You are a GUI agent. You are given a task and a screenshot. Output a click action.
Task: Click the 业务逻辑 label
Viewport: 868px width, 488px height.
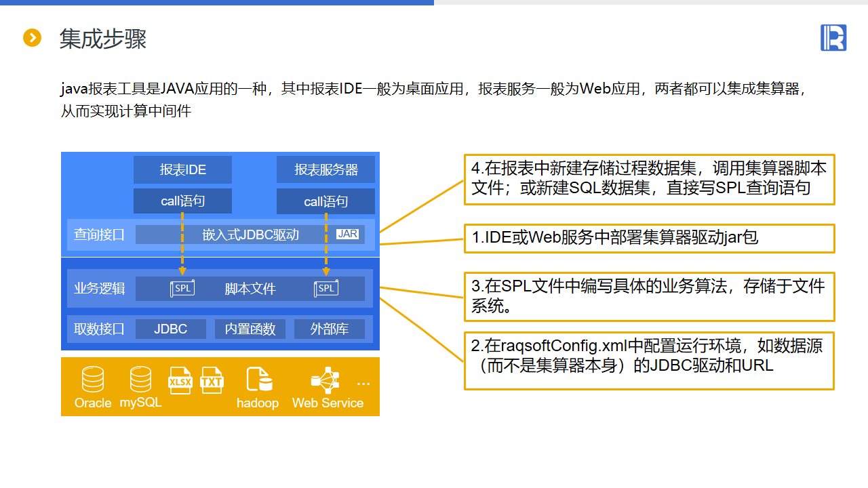pos(100,289)
